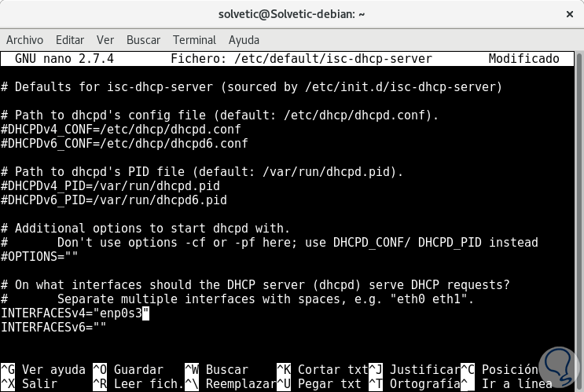Click the #DHCPDv4_CONF line of text
584x392 pixels.
click(121, 130)
